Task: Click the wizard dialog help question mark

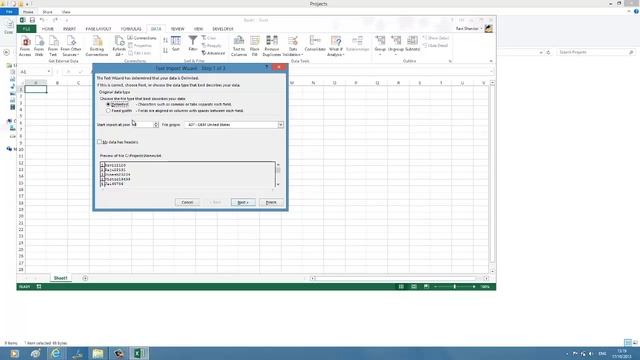Action: 267,67
